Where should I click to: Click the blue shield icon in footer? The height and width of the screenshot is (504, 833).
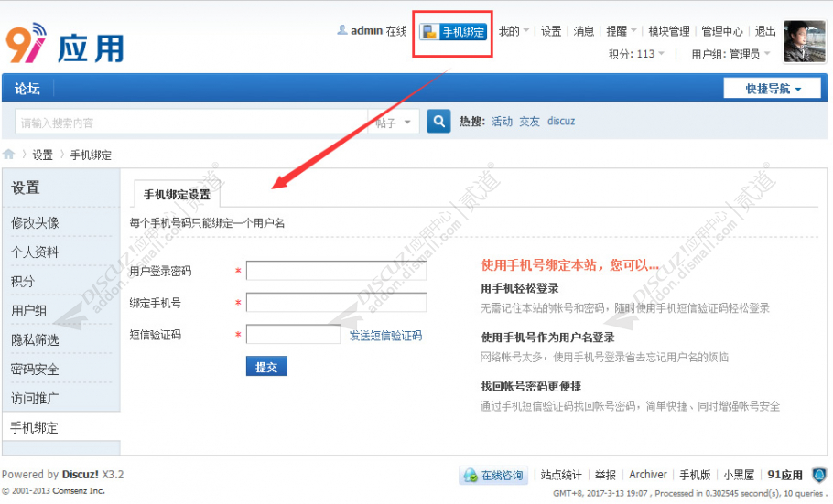click(819, 475)
